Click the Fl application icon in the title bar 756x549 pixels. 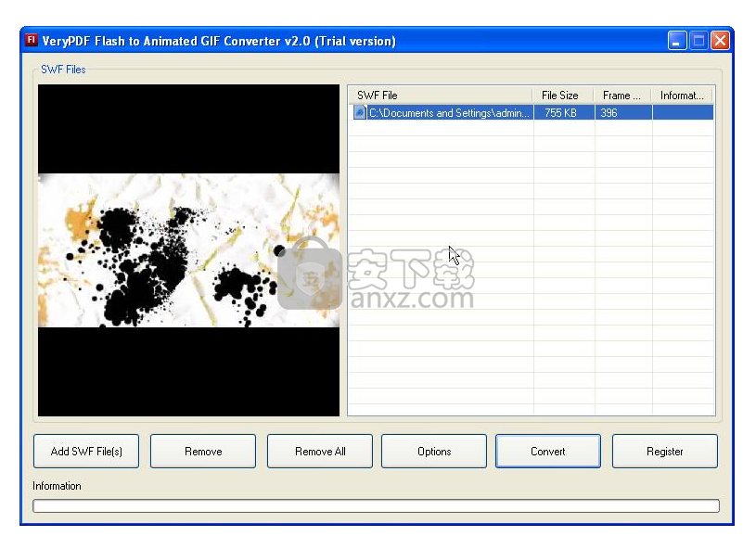pyautogui.click(x=32, y=40)
